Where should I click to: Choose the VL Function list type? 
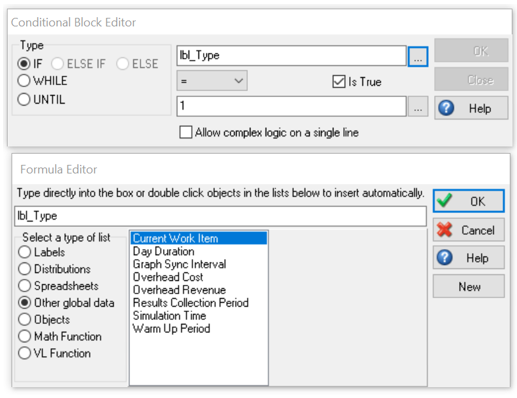coord(25,353)
